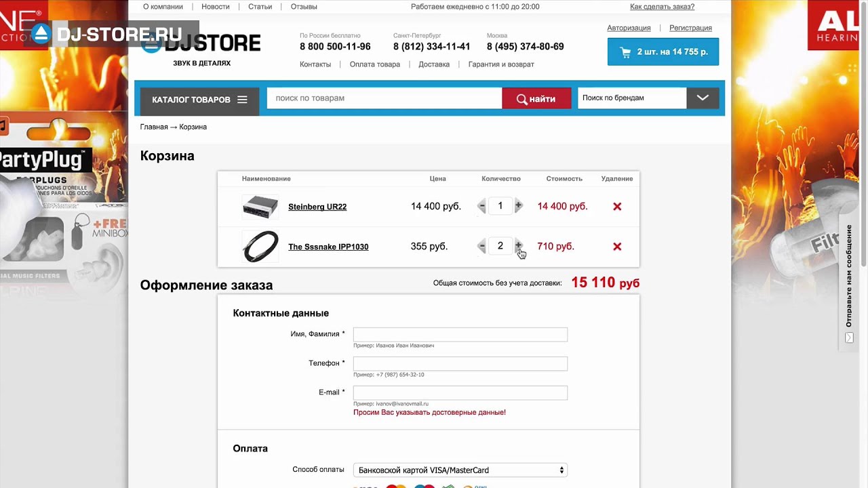Open Гарантия и возврат link

click(501, 64)
